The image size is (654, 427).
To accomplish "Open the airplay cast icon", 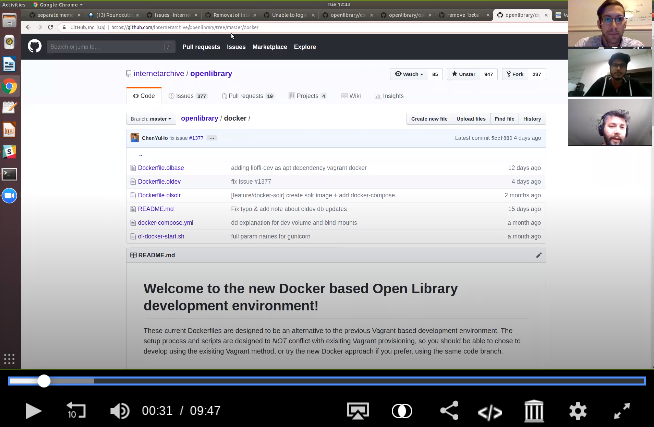I will [358, 411].
